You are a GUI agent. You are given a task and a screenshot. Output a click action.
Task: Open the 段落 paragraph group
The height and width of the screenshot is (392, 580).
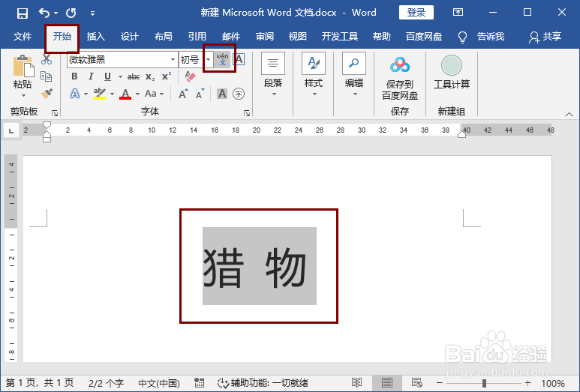[273, 76]
